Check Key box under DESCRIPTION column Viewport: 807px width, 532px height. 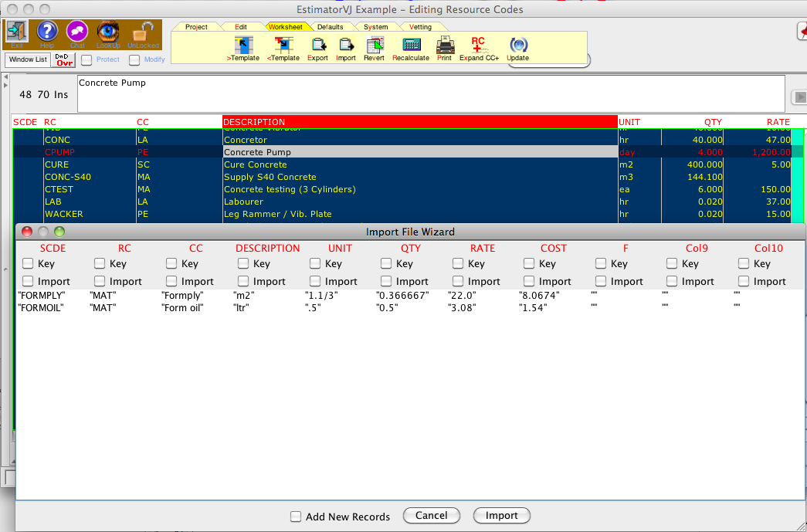243,263
